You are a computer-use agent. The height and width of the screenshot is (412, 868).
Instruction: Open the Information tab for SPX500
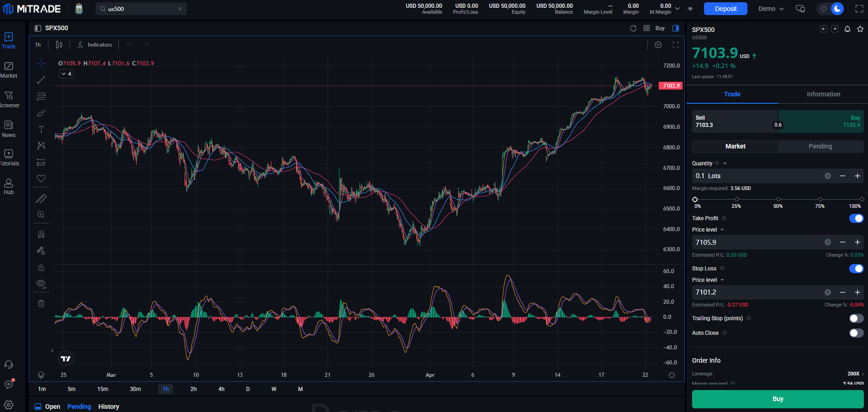[823, 94]
